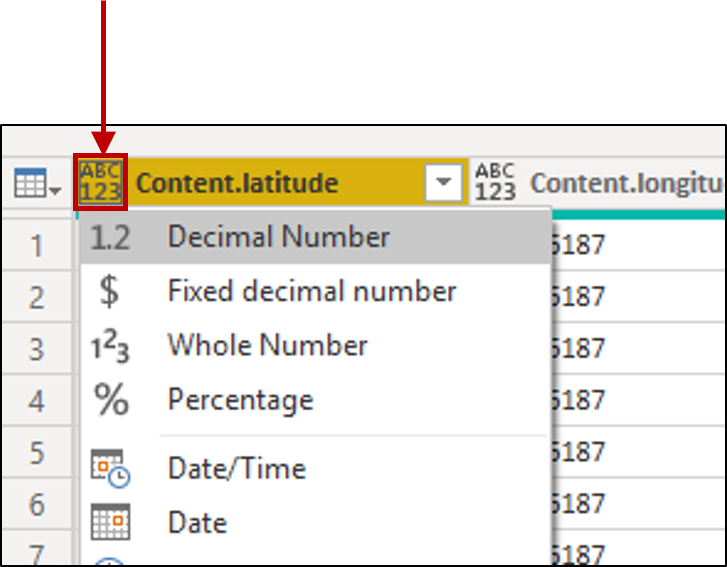Select row number 5
The image size is (727, 567).
click(x=37, y=452)
